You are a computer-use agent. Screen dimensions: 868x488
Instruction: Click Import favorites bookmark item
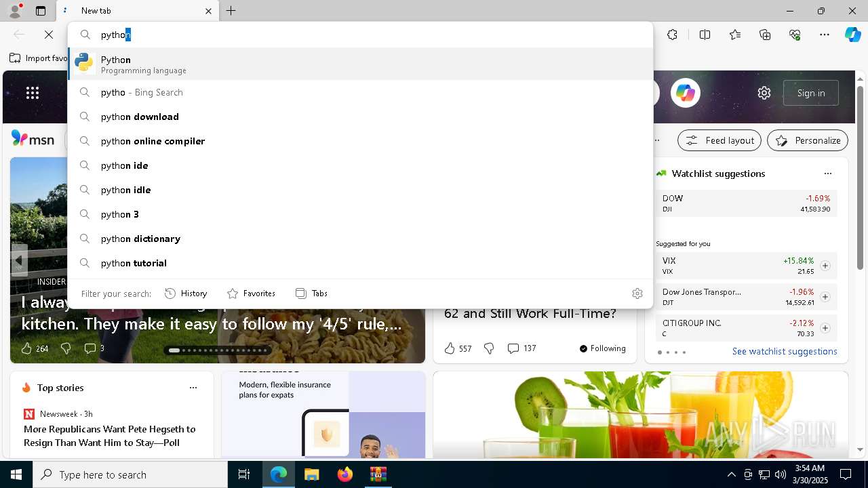pos(39,58)
